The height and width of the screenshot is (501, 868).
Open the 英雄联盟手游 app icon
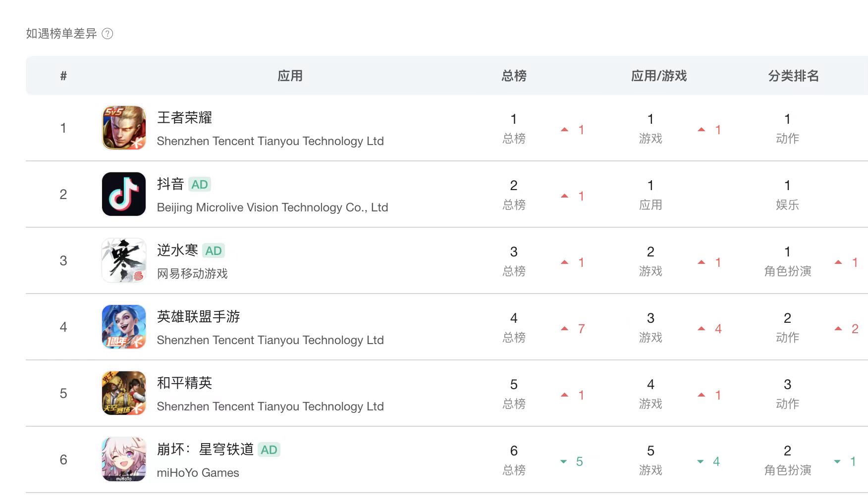(x=124, y=327)
